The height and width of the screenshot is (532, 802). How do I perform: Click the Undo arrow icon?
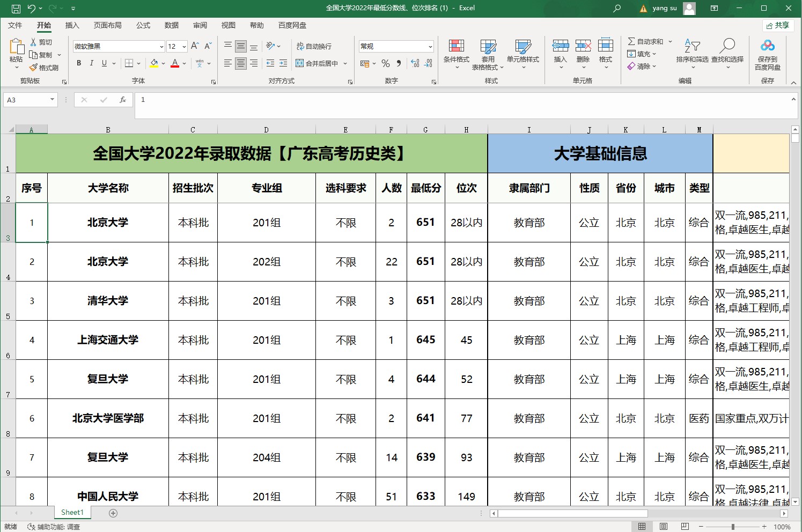pyautogui.click(x=32, y=8)
